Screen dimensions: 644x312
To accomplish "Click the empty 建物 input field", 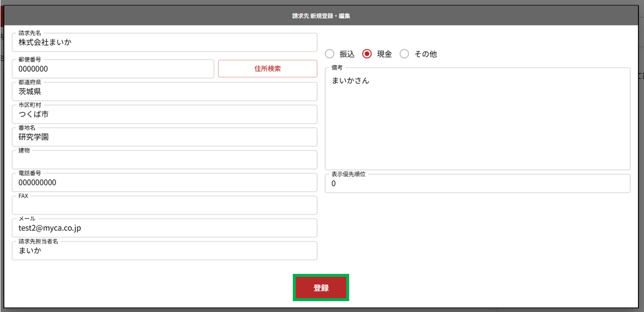I will 164,160.
